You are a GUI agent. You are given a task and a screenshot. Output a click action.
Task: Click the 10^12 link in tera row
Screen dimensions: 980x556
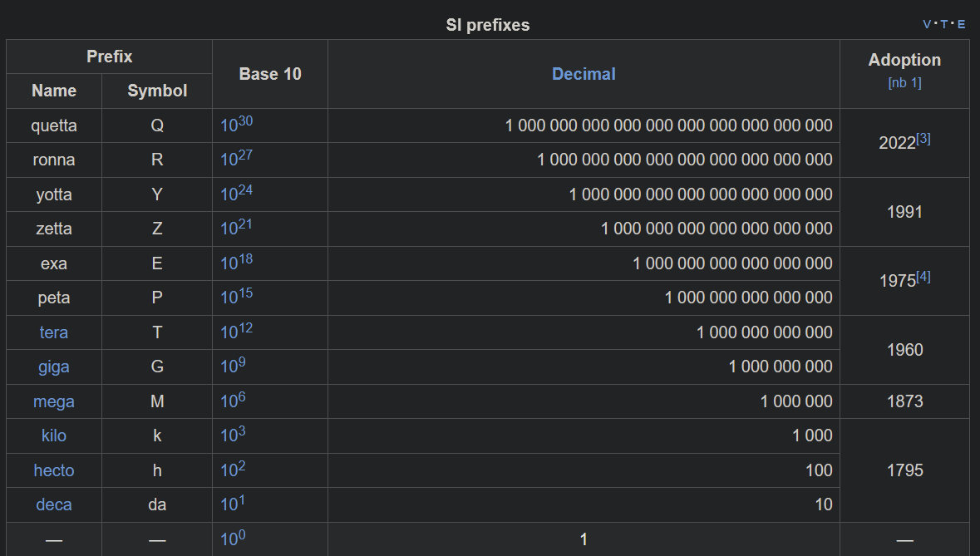[236, 331]
